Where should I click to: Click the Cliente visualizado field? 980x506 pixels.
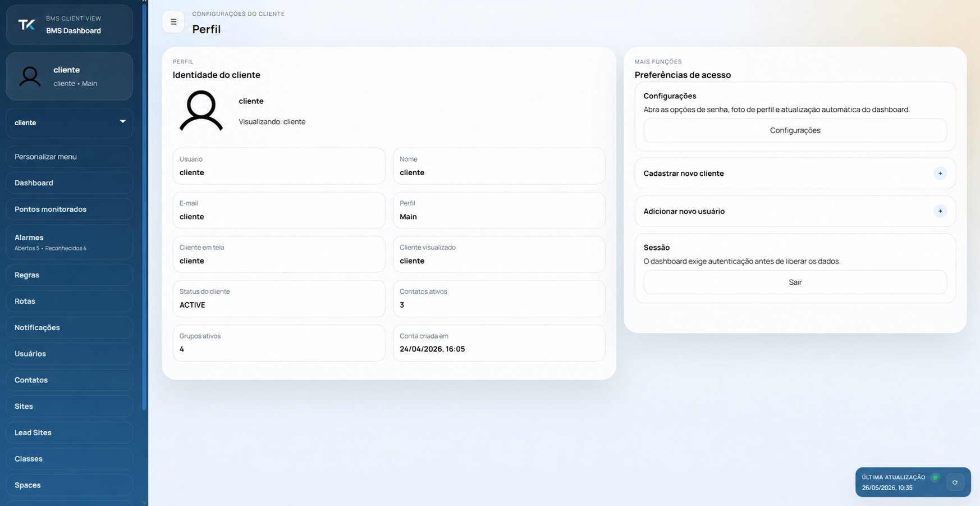499,254
